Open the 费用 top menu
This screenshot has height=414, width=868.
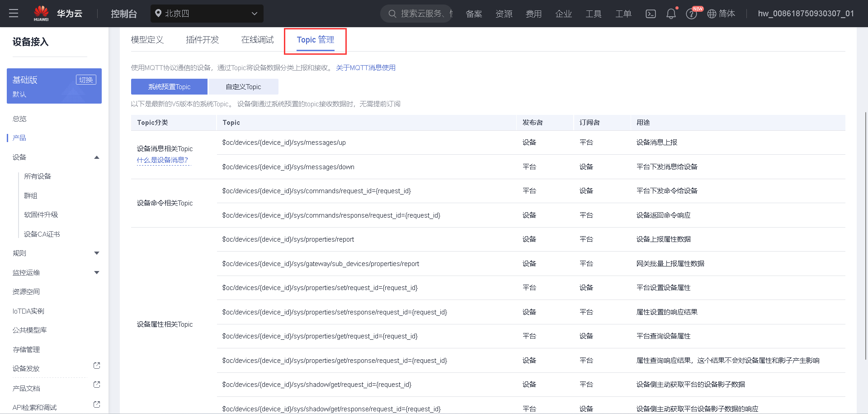point(533,14)
